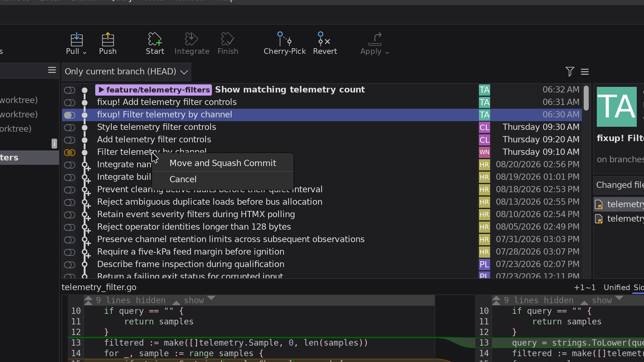Click the Revert commit icon
Image resolution: width=644 pixels, height=362 pixels.
(324, 39)
